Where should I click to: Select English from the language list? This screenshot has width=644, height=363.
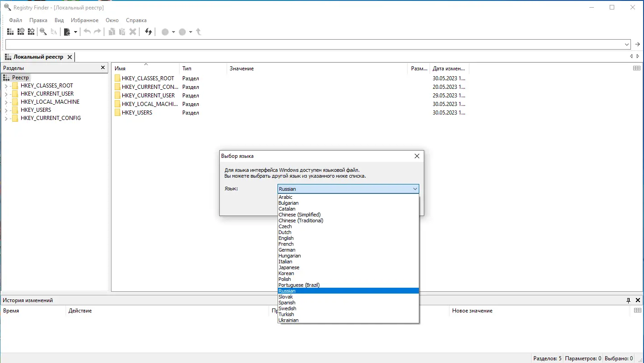click(x=286, y=238)
